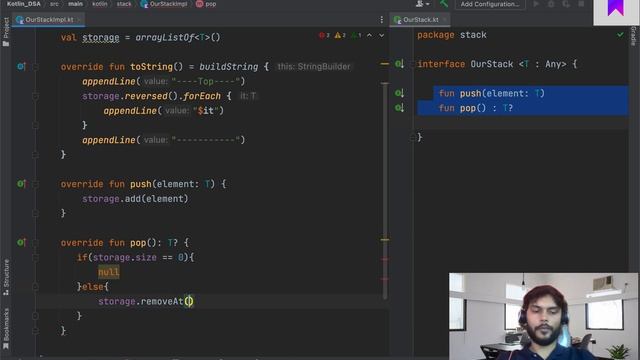Image resolution: width=640 pixels, height=360 pixels.
Task: Toggle the Structure tool window
Action: (6, 277)
